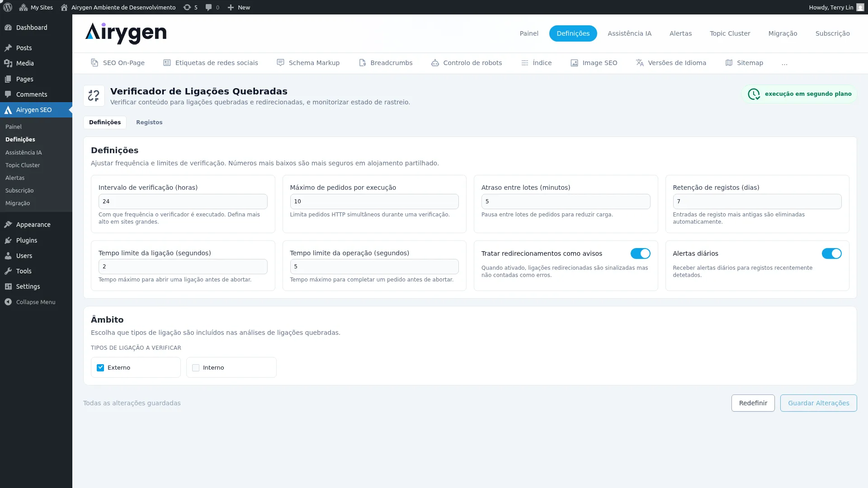Click the Breadcrumbs document icon
Screen dimensions: 868x488
pyautogui.click(x=362, y=63)
